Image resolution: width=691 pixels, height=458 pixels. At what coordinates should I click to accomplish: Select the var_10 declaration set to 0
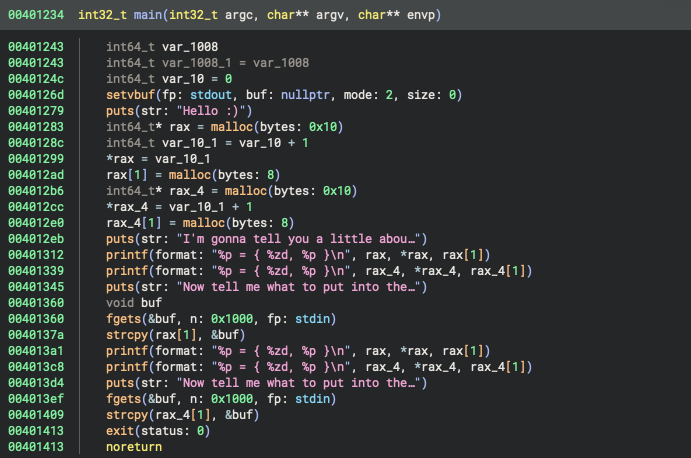(x=169, y=78)
